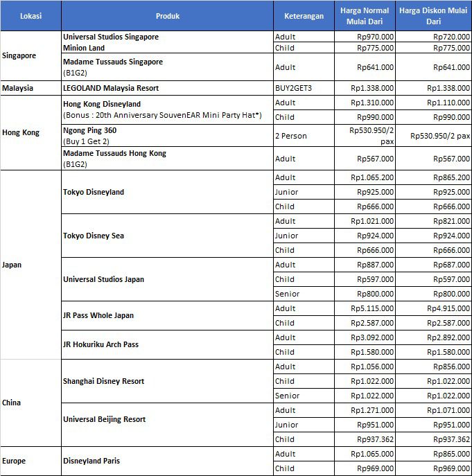Click Hong Kong Disneyland product text

click(x=102, y=104)
